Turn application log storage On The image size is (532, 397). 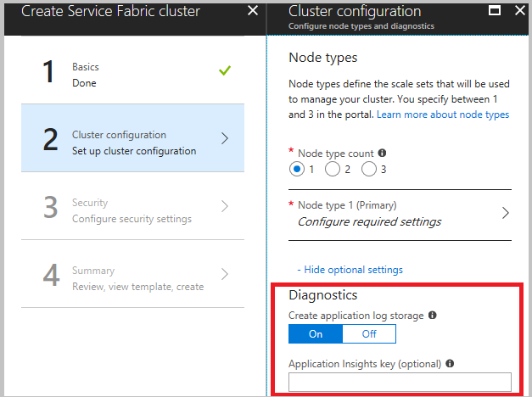316,334
